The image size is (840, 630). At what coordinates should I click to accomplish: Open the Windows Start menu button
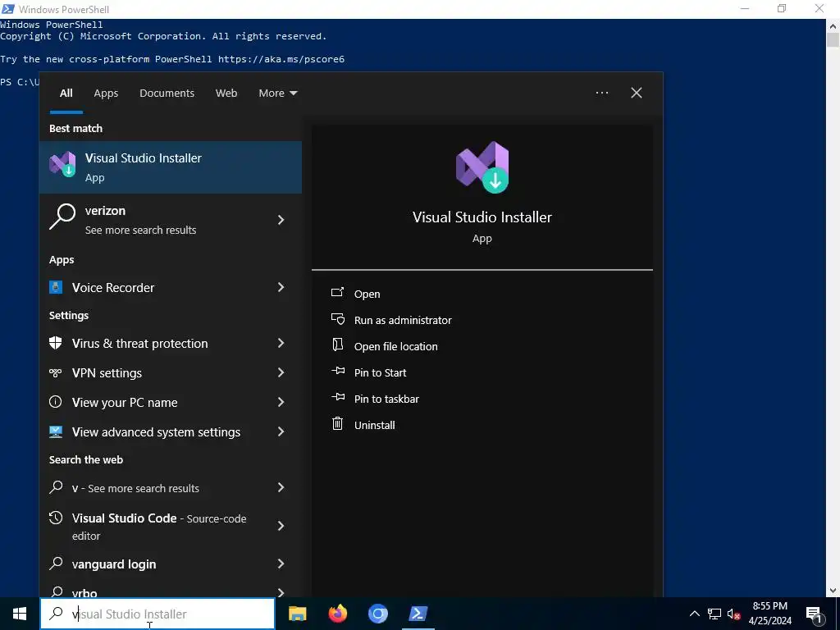tap(20, 614)
